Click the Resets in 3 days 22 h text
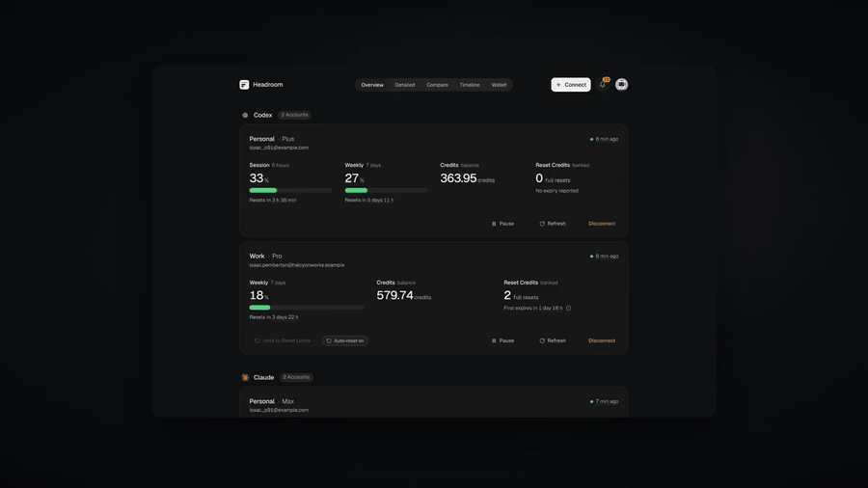Viewport: 868px width, 488px height. [274, 317]
